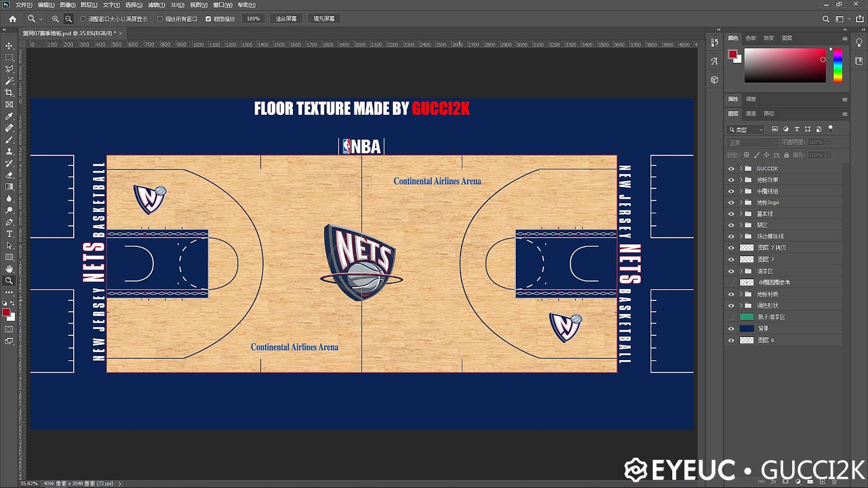The height and width of the screenshot is (488, 868).
Task: Toggle visibility of the GUCCI2K layer group
Action: [731, 168]
